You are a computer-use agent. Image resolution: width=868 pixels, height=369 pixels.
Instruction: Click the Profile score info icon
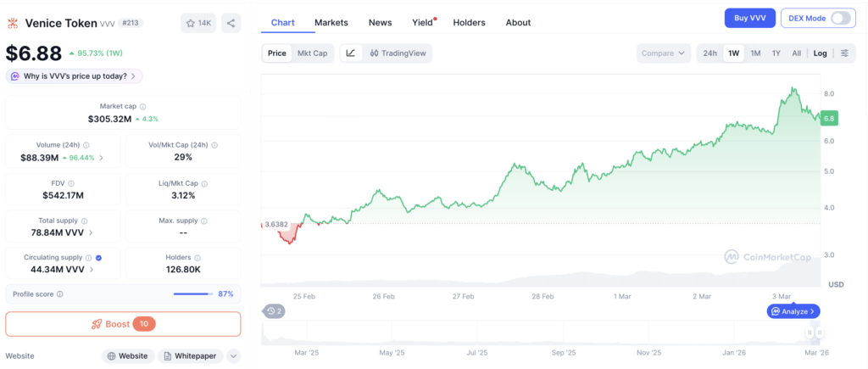pyautogui.click(x=60, y=294)
